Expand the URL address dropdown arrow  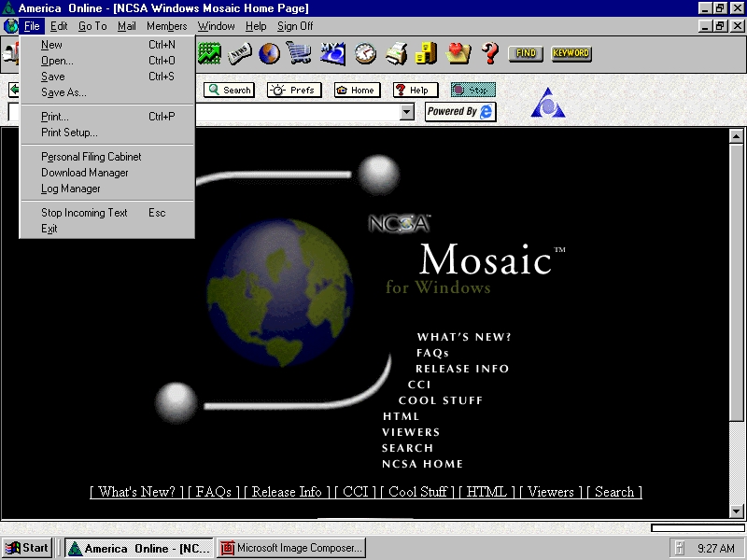(407, 112)
